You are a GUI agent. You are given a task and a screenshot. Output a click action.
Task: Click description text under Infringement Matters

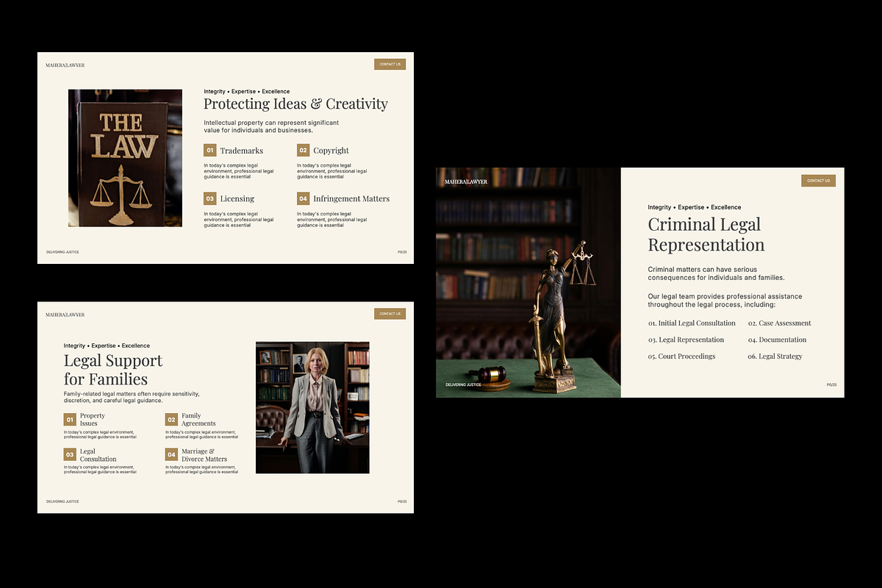(x=332, y=219)
